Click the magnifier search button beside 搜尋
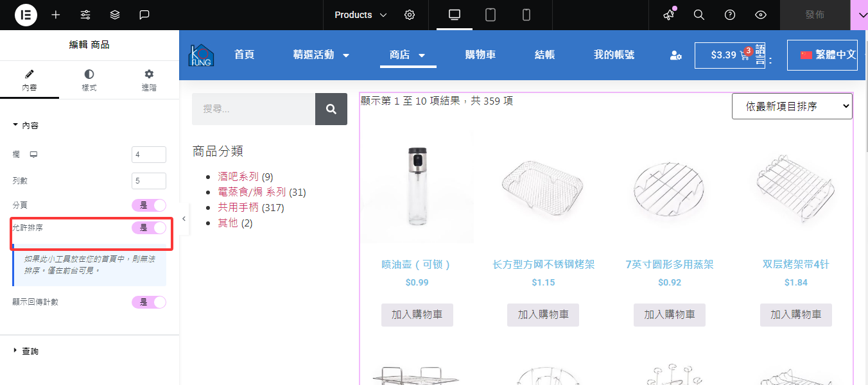The height and width of the screenshot is (385, 868). point(331,109)
